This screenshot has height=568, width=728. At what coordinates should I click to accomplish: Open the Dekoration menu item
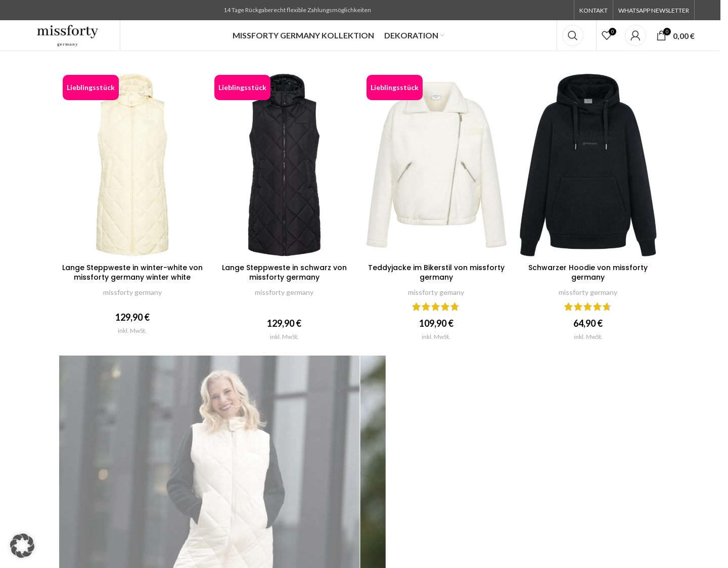point(411,35)
